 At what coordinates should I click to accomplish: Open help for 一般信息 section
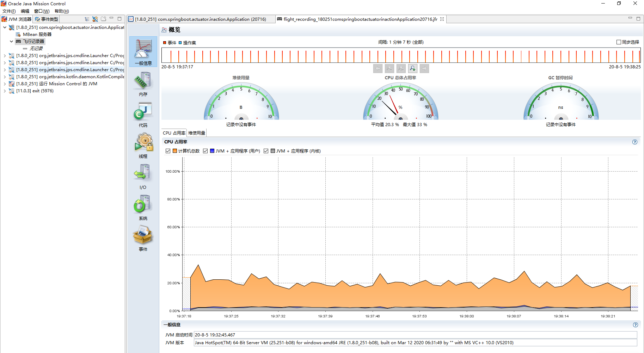point(635,325)
